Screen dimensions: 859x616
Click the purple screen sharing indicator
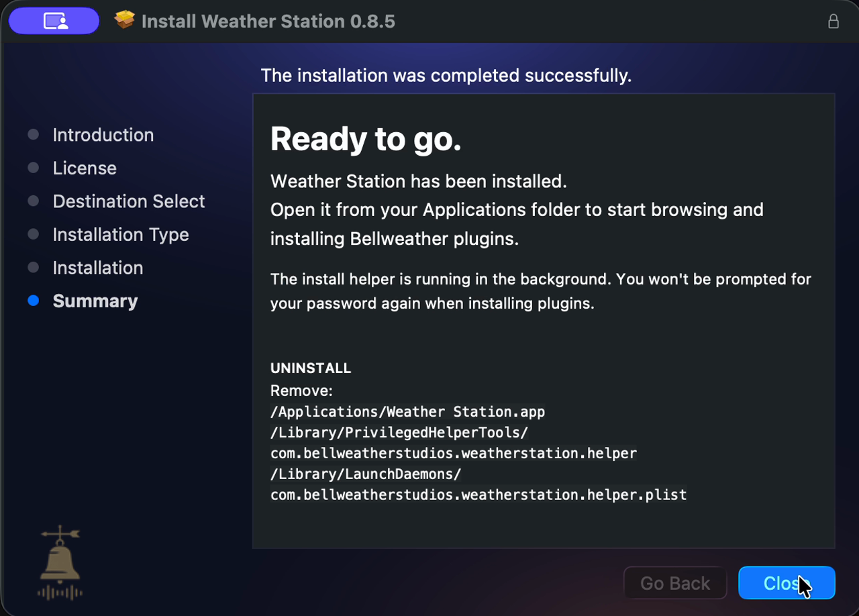point(54,21)
